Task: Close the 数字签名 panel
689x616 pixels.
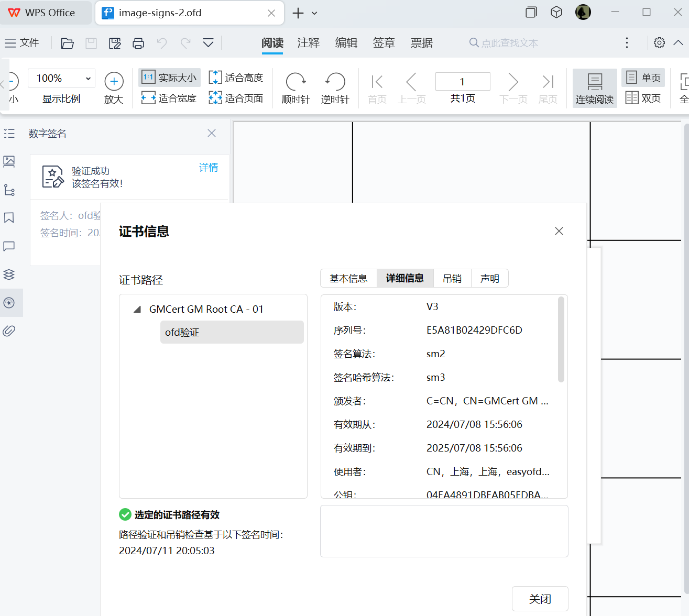Action: pos(212,133)
